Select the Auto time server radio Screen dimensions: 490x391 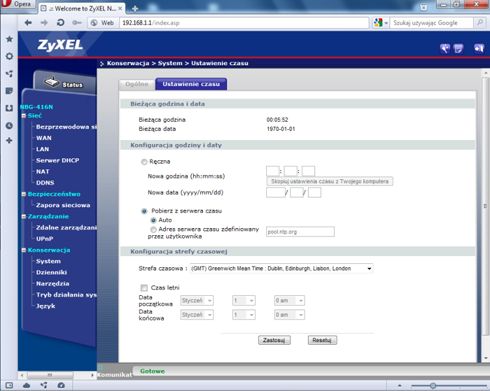[x=153, y=220]
